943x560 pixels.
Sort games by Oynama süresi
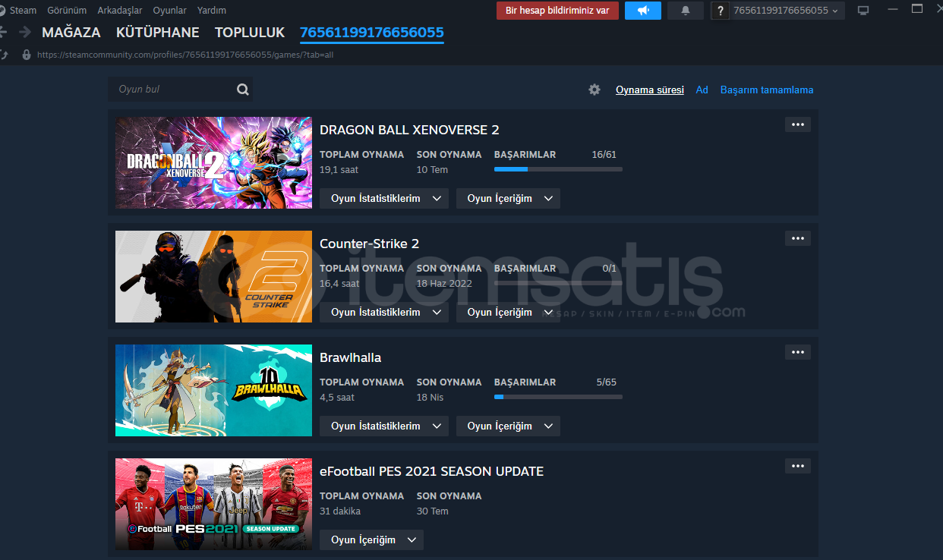pyautogui.click(x=650, y=90)
